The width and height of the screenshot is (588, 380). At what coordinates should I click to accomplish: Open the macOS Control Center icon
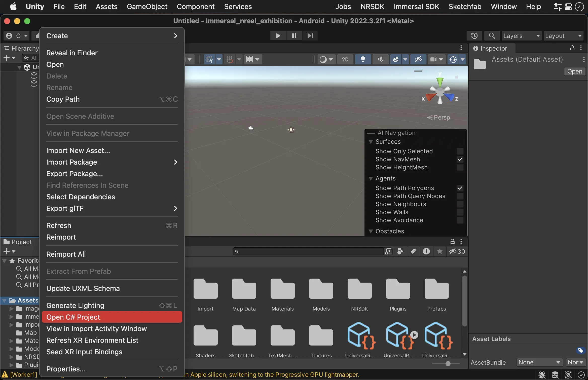point(568,7)
